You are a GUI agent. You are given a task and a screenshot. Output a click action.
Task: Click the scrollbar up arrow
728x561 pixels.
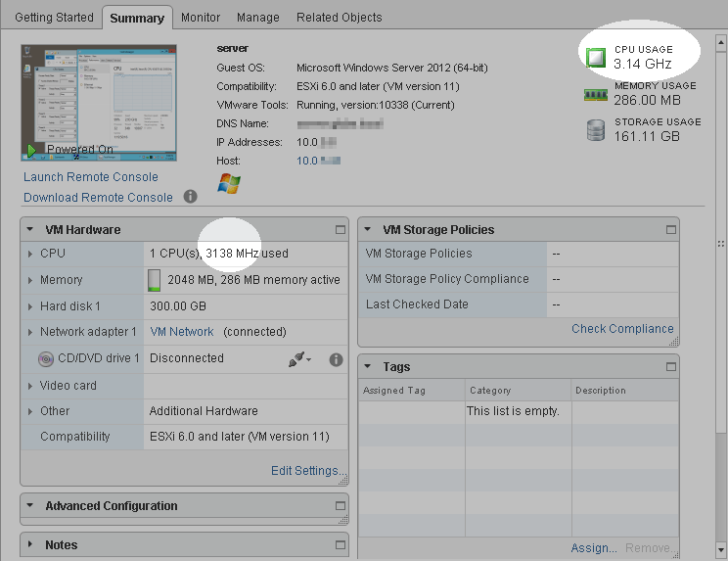click(720, 43)
